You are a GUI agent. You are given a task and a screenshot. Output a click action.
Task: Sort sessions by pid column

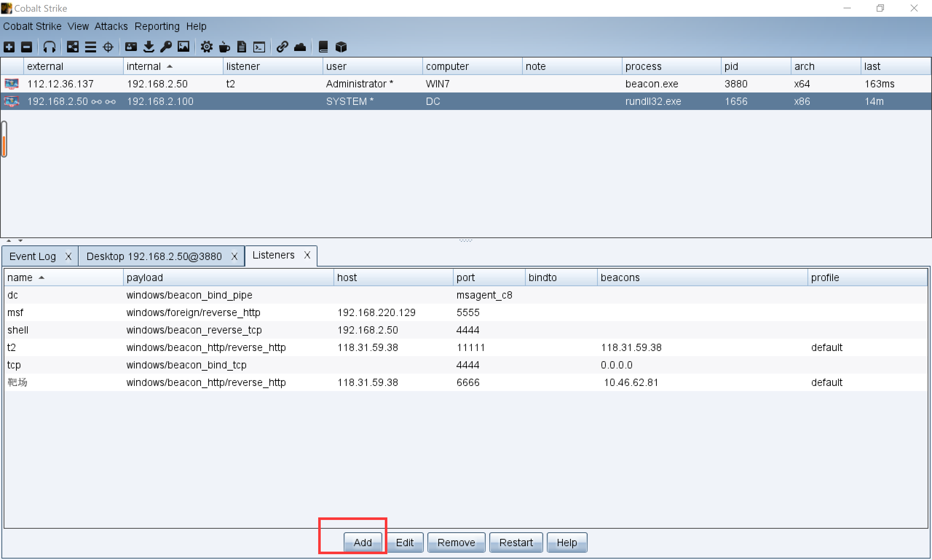[756, 66]
